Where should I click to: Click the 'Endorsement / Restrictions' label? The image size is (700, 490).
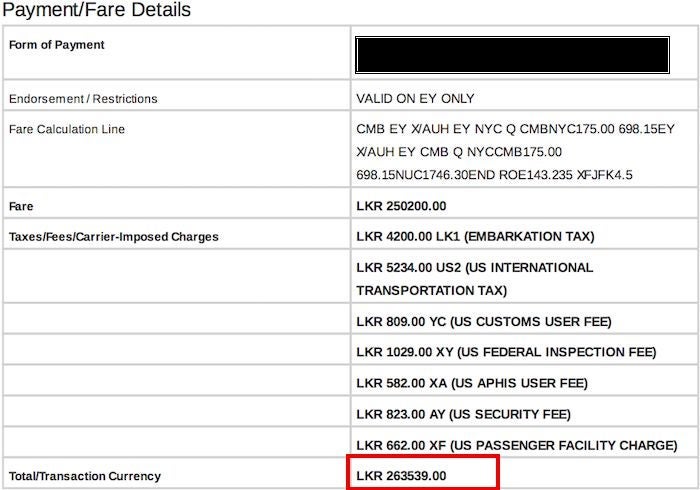click(x=83, y=99)
